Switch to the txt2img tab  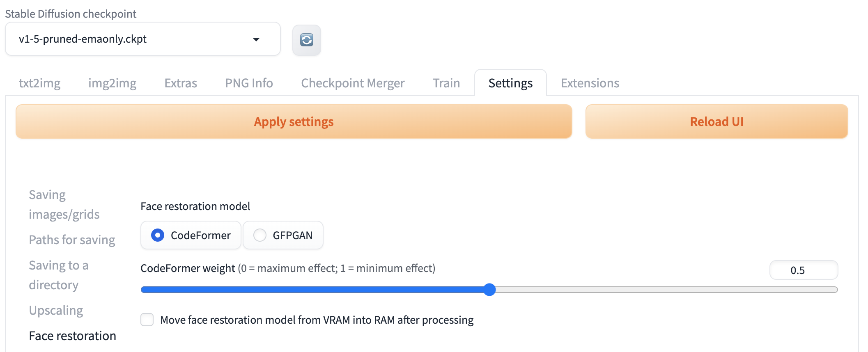click(40, 83)
